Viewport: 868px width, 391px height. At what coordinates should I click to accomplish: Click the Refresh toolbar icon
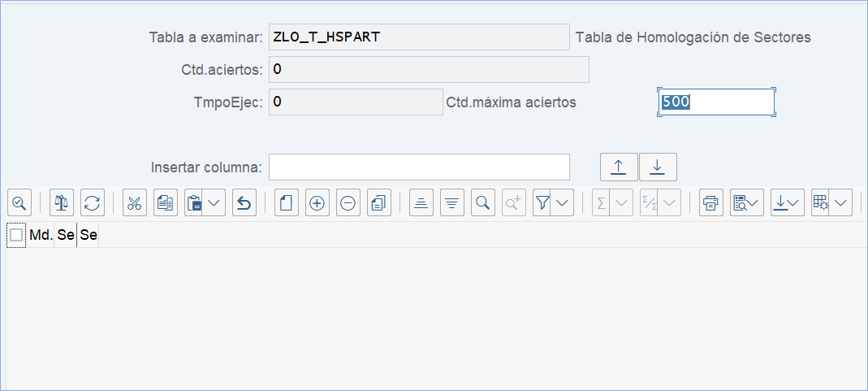[x=93, y=202]
